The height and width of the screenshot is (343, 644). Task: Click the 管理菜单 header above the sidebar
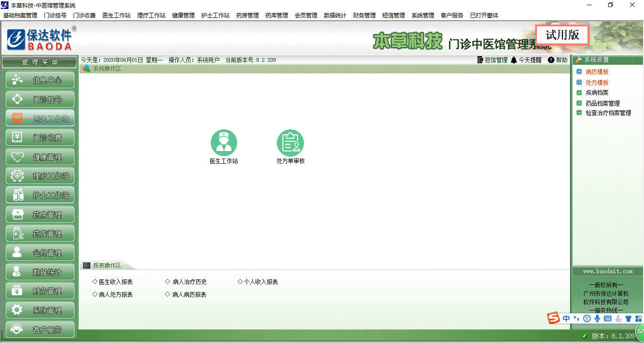click(40, 62)
